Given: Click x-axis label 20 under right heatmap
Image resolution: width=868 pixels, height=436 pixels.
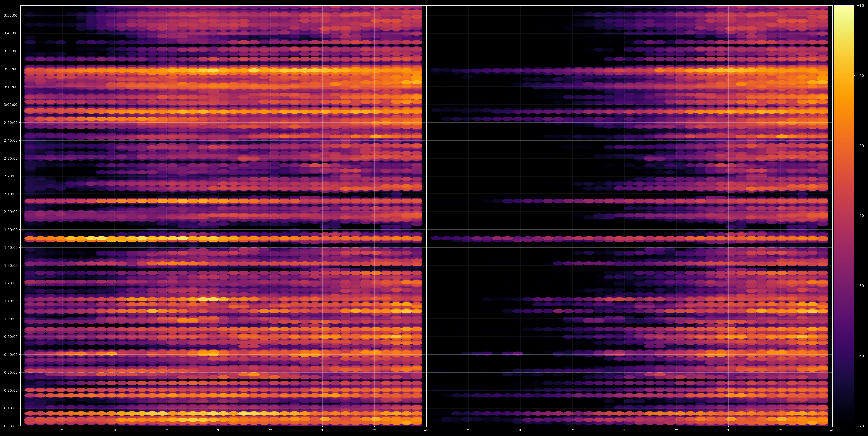Looking at the screenshot, I should tap(624, 430).
